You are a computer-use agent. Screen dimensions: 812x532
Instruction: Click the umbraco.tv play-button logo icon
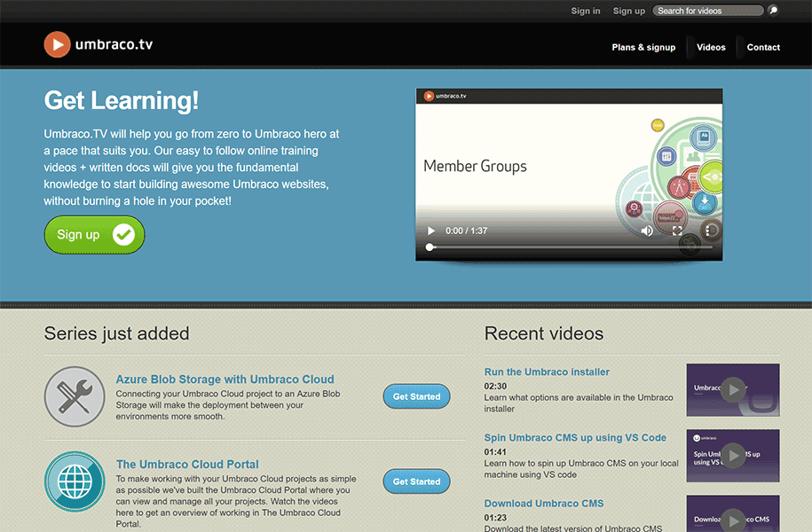point(56,43)
